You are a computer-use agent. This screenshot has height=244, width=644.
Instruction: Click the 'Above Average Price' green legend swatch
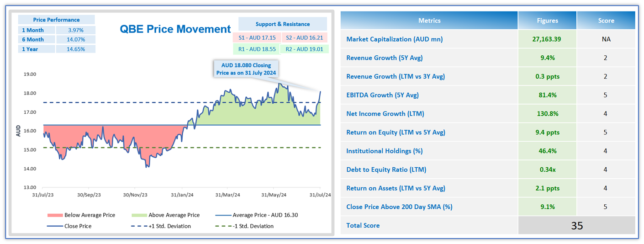point(138,215)
